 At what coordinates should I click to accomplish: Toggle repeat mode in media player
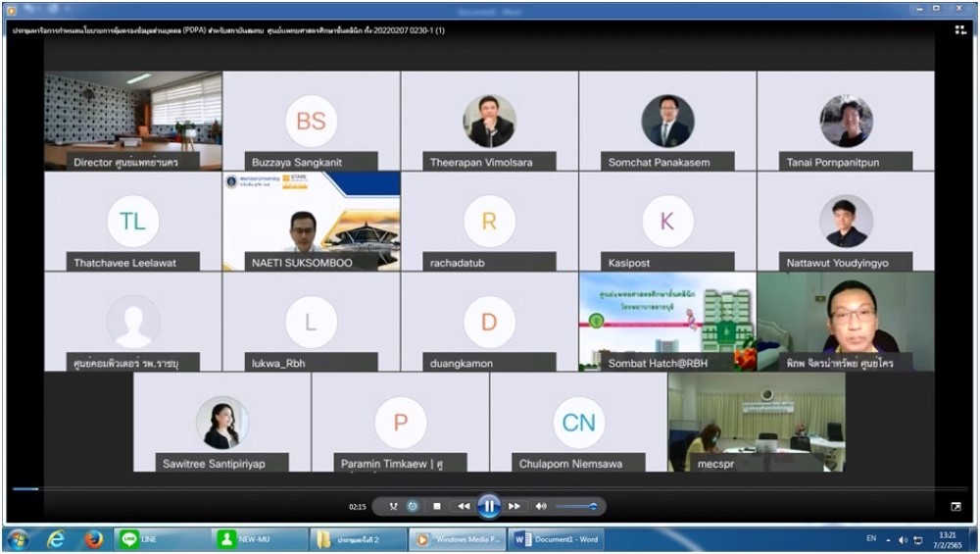pyautogui.click(x=413, y=507)
